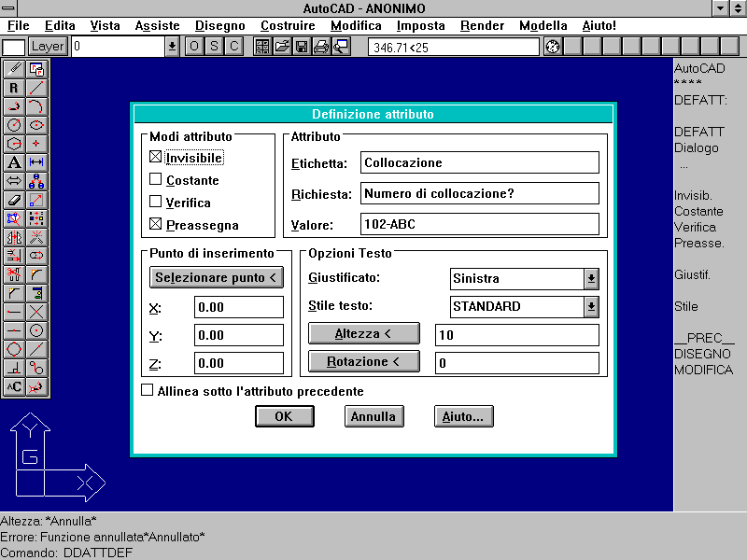Select MODIFICA in the side screen menu
This screenshot has width=747, height=560.
704,370
